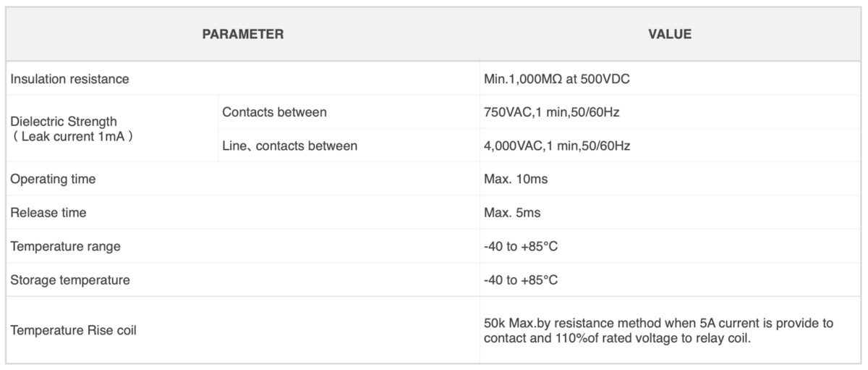868x370 pixels.
Task: Click the VALUE column header
Action: (x=670, y=34)
